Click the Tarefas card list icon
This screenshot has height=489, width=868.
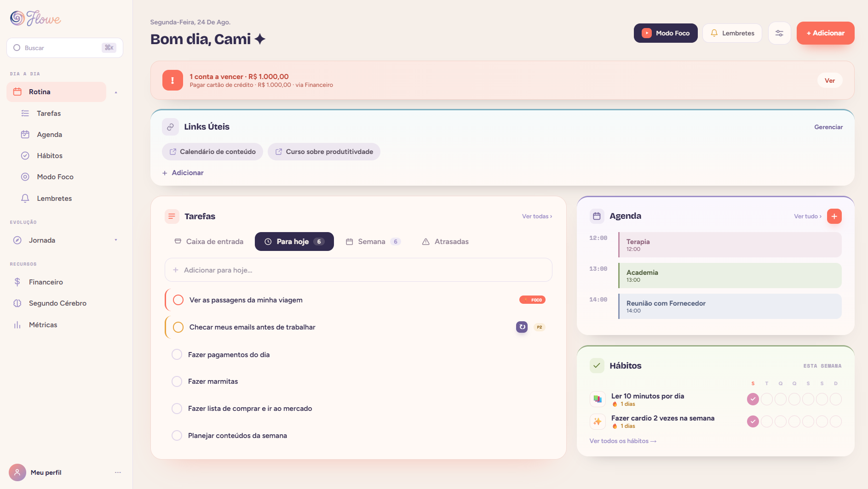tap(172, 216)
